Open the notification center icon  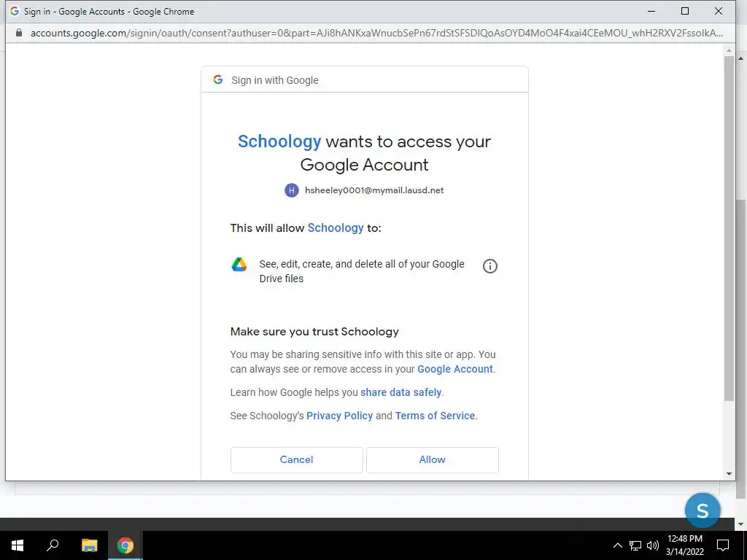[x=723, y=545]
